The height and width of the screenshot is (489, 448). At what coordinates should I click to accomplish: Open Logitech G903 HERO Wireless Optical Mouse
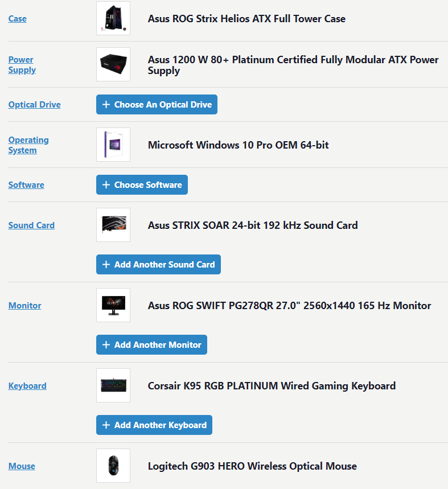pyautogui.click(x=252, y=466)
